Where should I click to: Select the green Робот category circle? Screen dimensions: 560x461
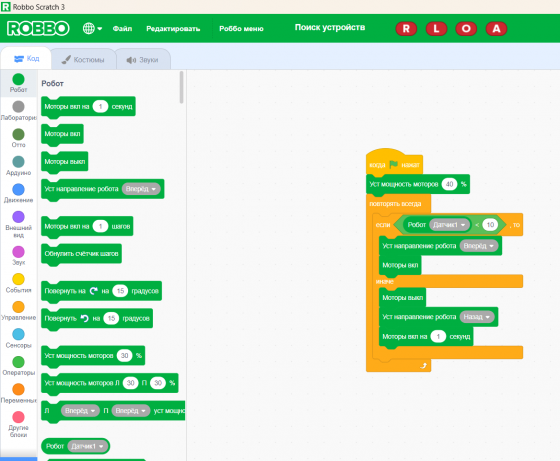coord(18,79)
